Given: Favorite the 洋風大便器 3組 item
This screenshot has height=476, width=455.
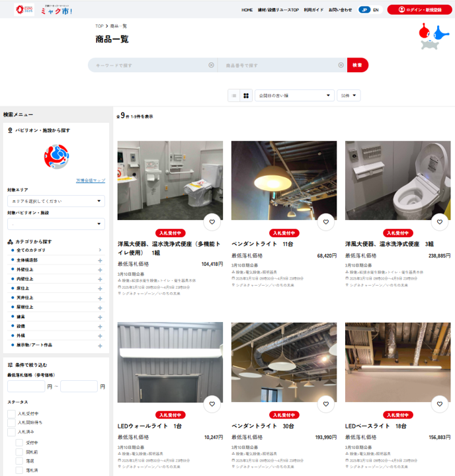Looking at the screenshot, I should click(440, 222).
